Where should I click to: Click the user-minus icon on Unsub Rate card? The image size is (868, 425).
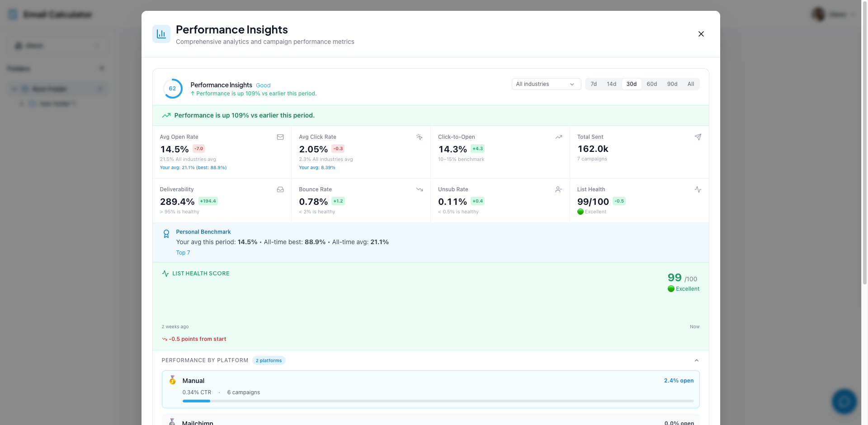pyautogui.click(x=559, y=189)
